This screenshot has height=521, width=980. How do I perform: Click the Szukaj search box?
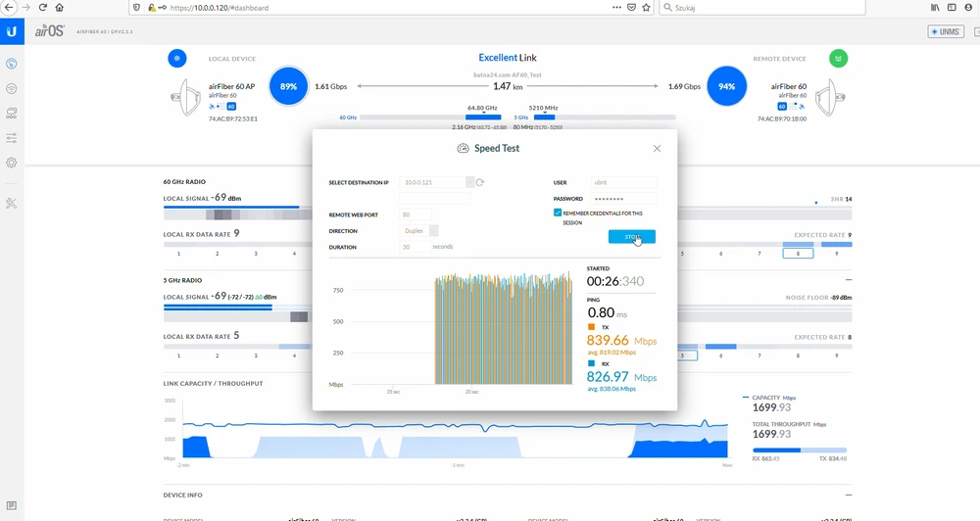coord(761,8)
